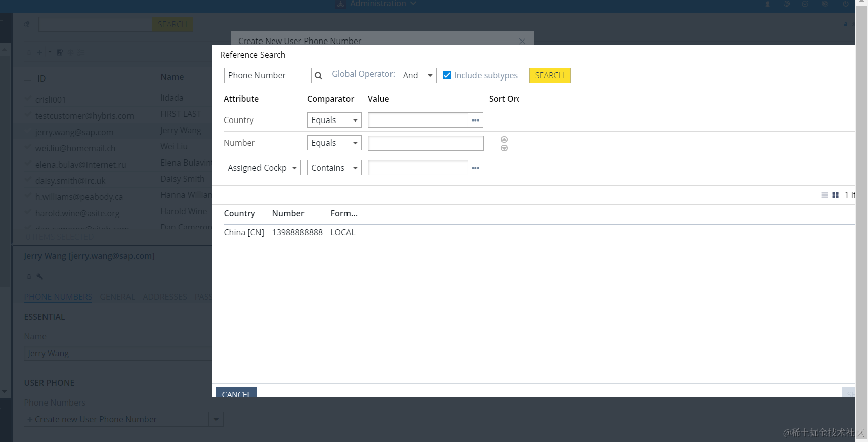Screen dimensions: 868x442
Task: Open the Create new User Phone Number dropdown arrow
Action: tap(216, 419)
